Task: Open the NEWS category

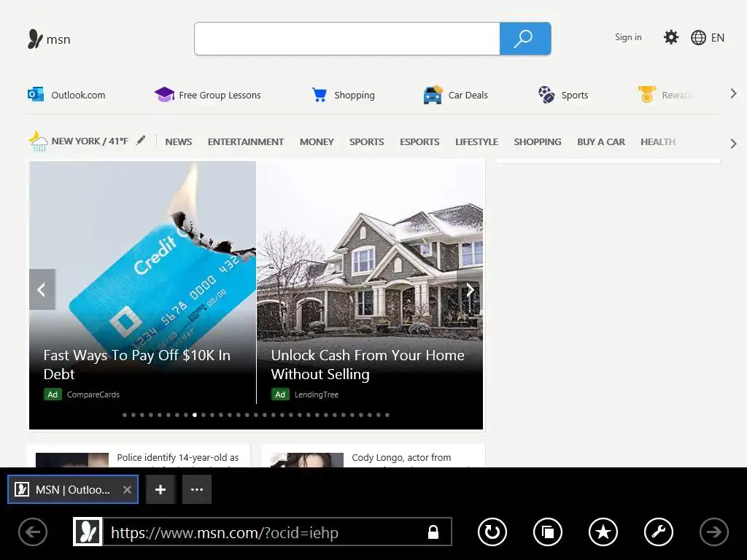Action: pyautogui.click(x=179, y=142)
